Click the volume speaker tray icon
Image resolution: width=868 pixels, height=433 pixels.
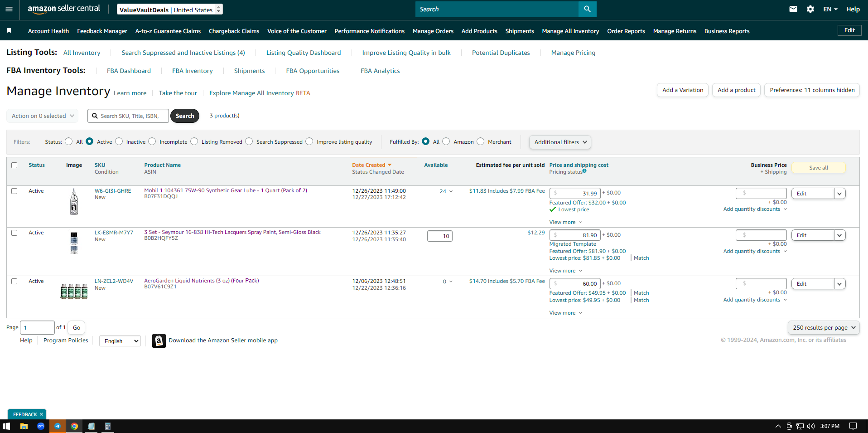(811, 426)
